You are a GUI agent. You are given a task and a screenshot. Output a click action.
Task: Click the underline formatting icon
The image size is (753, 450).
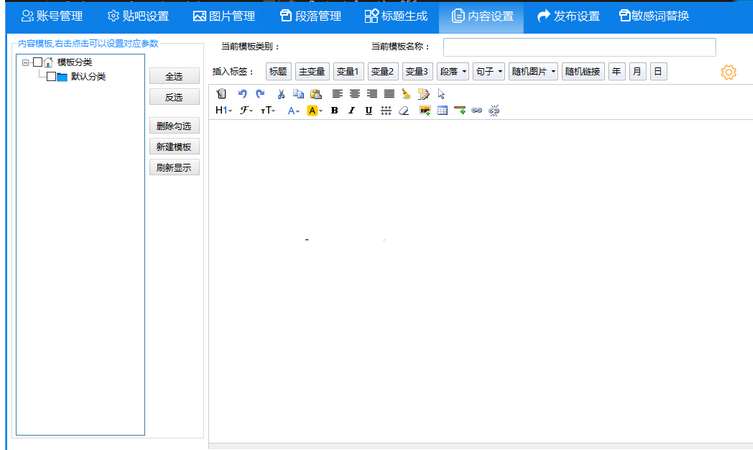point(368,110)
